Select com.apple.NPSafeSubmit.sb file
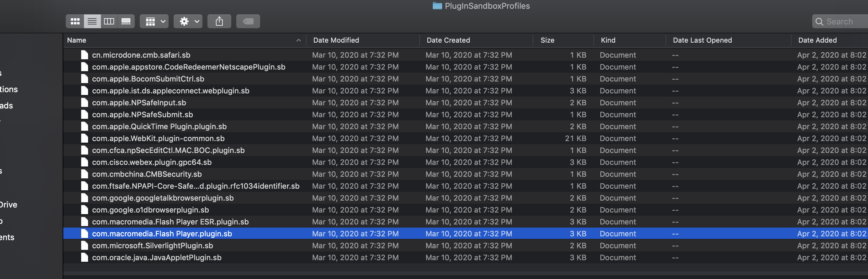Viewport: 868px width, 279px height. [465, 114]
